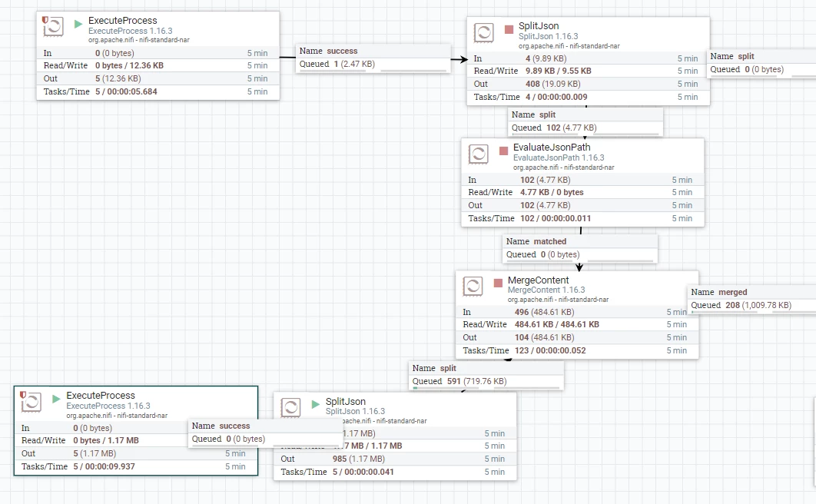Screen dimensions: 816x504
Task: Click the EvaluateJsonPath processor icon
Action: [478, 154]
